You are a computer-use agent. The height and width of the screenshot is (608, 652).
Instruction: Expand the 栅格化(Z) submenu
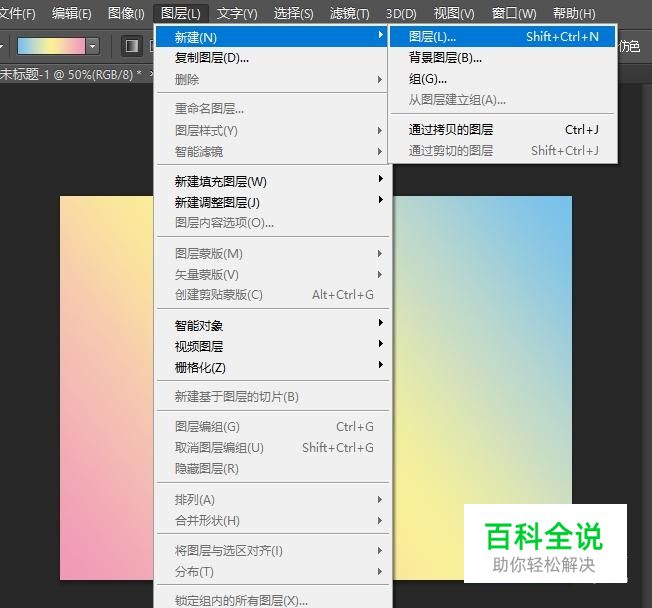point(271,367)
